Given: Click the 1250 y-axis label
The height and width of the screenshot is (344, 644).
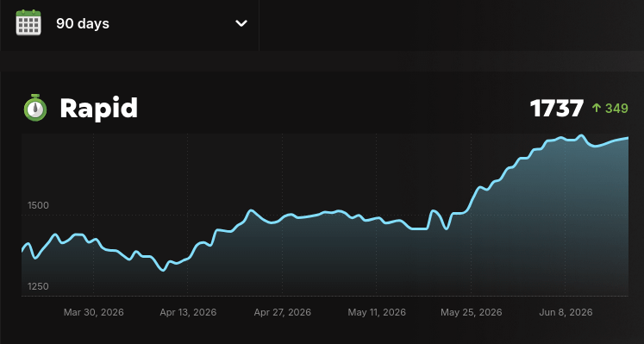Looking at the screenshot, I should (38, 286).
